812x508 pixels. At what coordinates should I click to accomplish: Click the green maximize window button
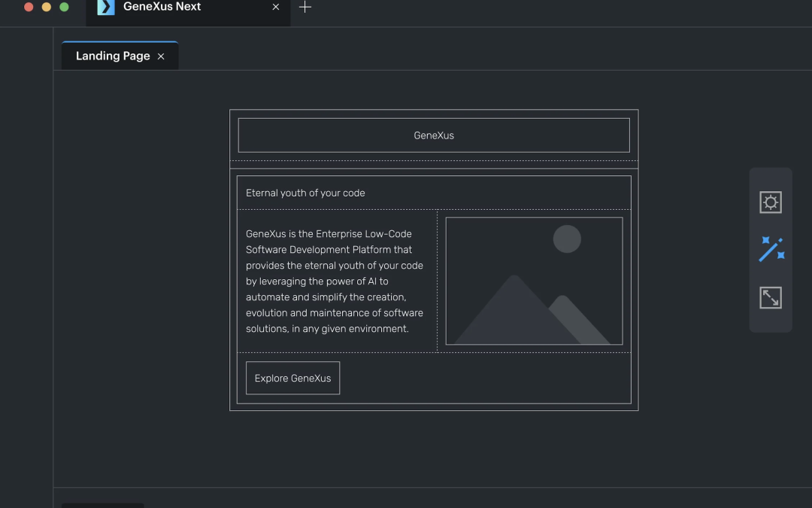[64, 7]
